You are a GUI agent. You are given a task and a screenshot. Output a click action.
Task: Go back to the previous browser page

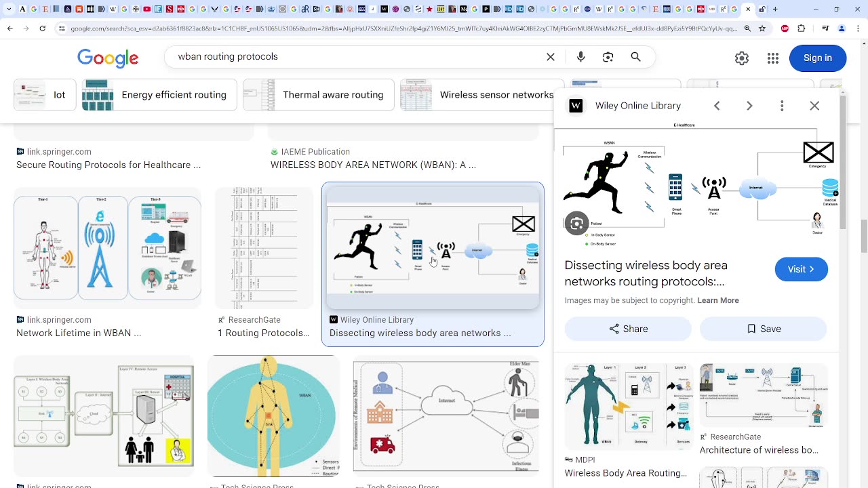click(x=9, y=28)
